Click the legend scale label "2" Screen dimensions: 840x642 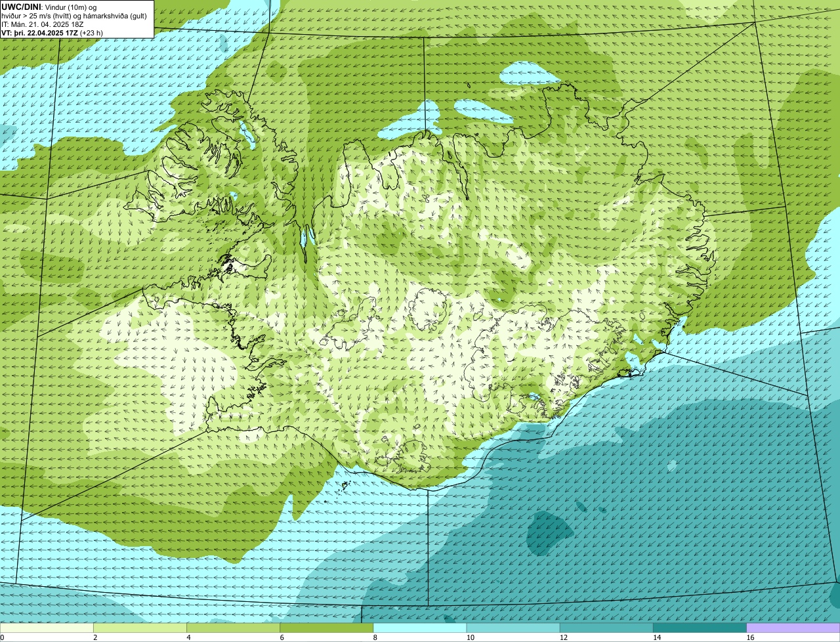[x=95, y=637]
